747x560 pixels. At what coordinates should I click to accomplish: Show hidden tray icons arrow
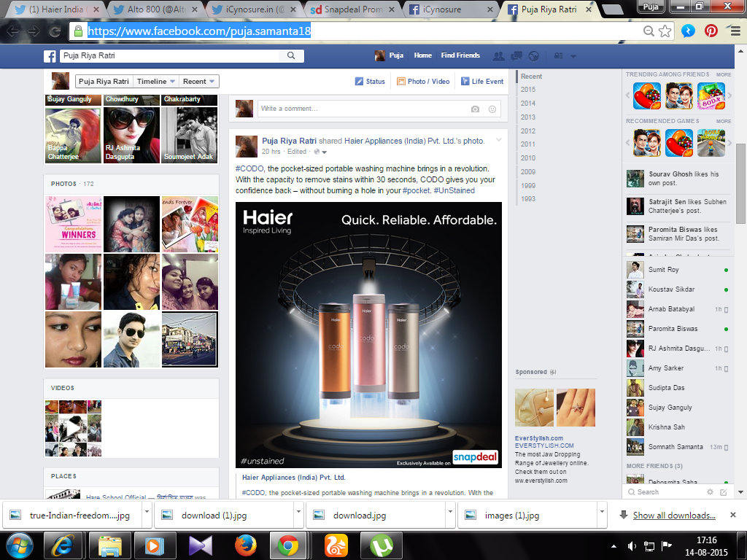(614, 546)
